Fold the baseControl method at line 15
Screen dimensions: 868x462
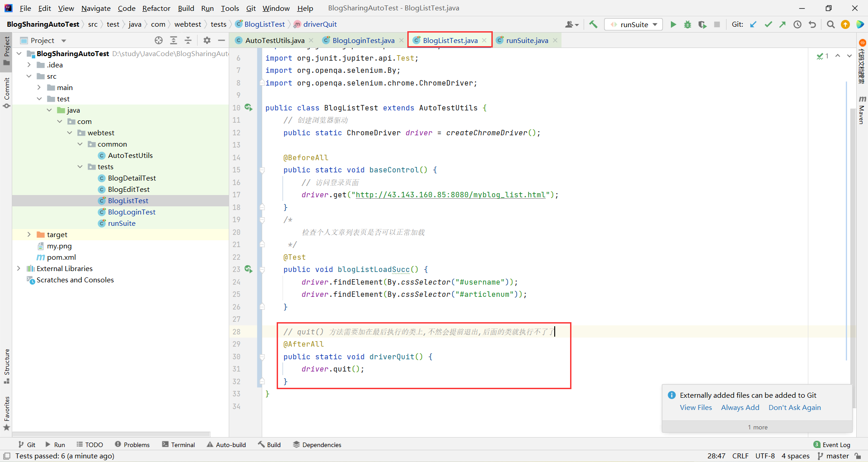262,170
